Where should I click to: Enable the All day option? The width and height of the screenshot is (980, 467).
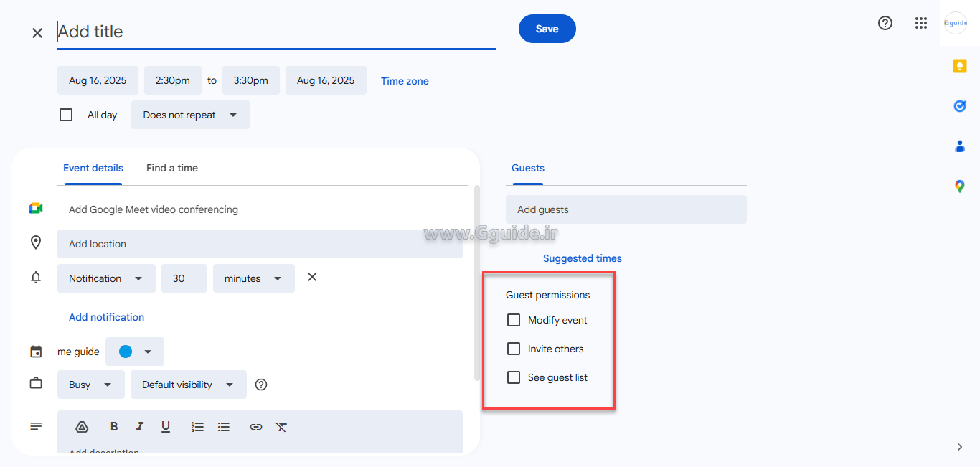tap(66, 114)
